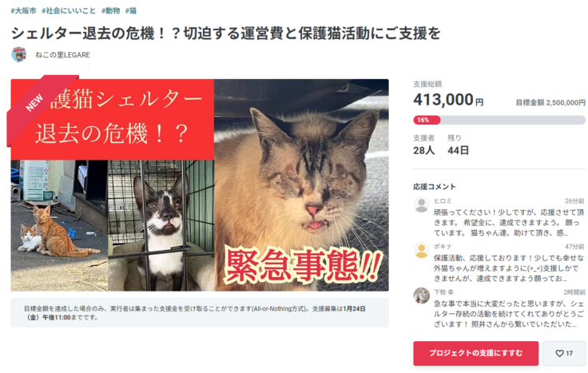This screenshot has width=588, height=373.
Task: Click the ねこの里LEGARE profile avatar icon
Action: (x=18, y=55)
